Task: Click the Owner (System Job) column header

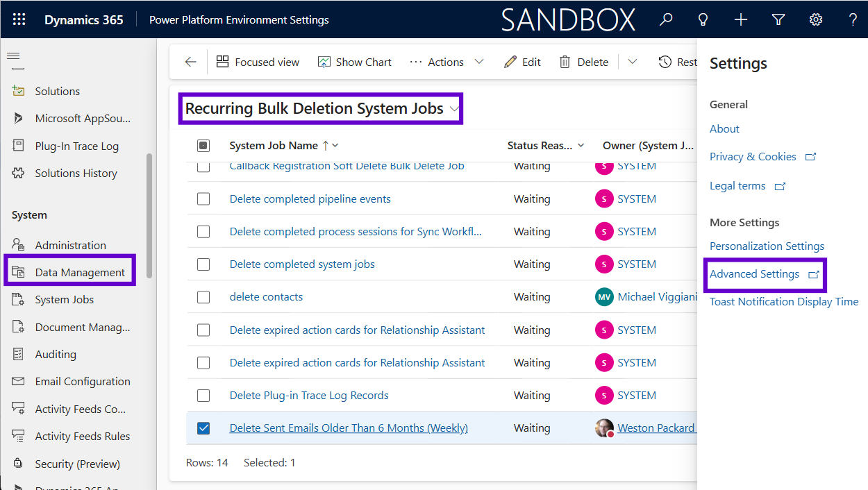Action: (x=648, y=145)
